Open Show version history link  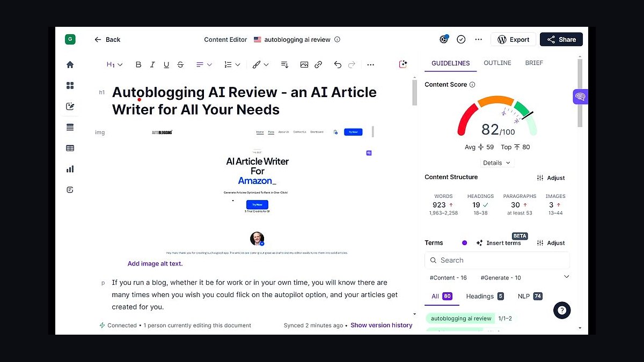382,326
